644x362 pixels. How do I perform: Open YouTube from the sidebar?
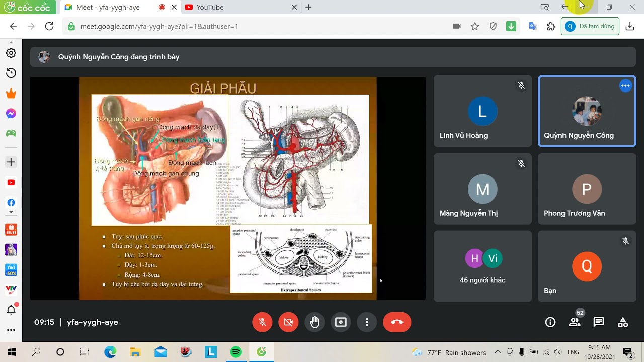pyautogui.click(x=11, y=183)
